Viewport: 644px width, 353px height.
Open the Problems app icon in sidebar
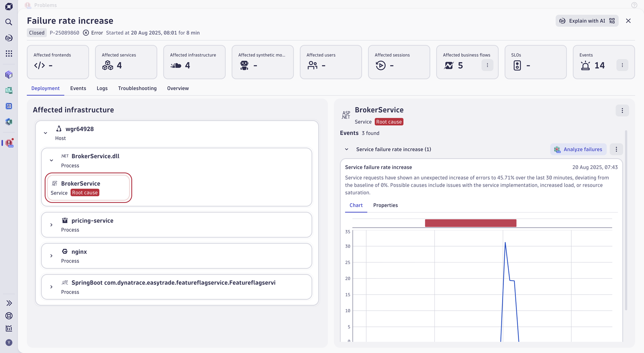point(9,143)
